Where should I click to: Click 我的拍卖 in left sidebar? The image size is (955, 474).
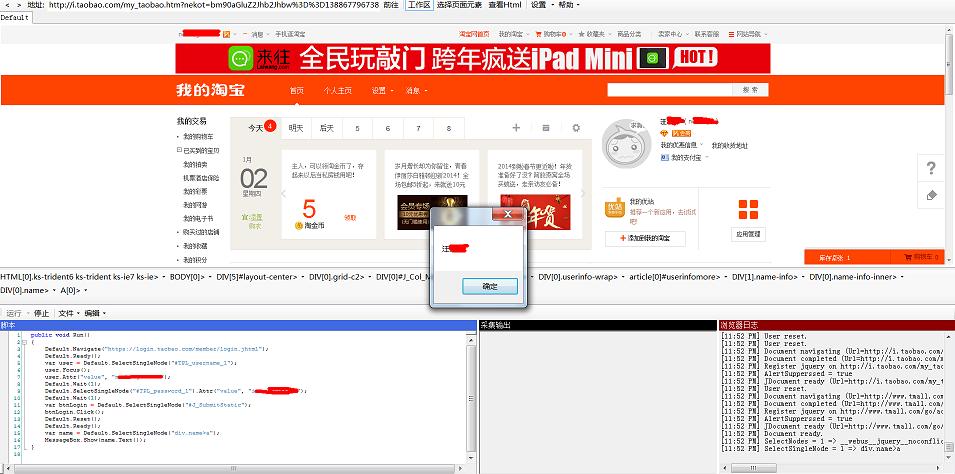coord(195,164)
